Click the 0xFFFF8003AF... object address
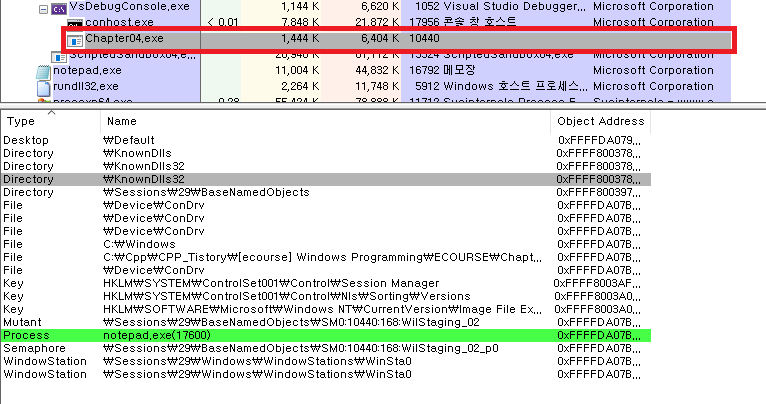 [x=597, y=283]
